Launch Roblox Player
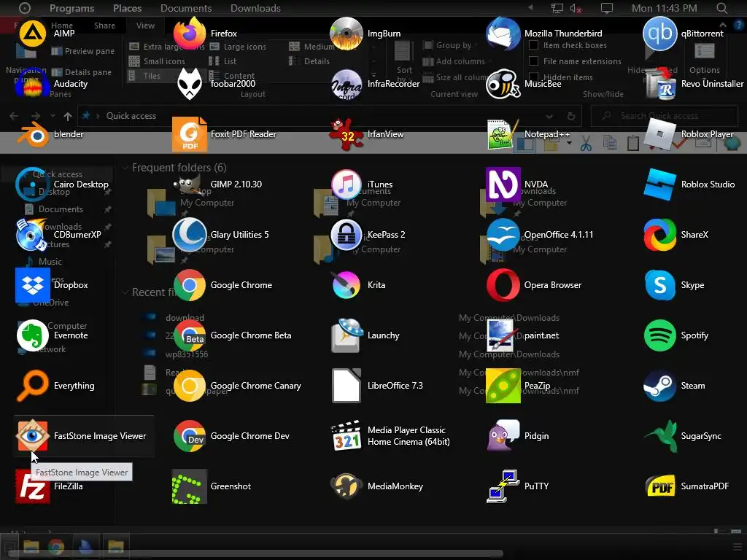This screenshot has width=747, height=560. 690,134
